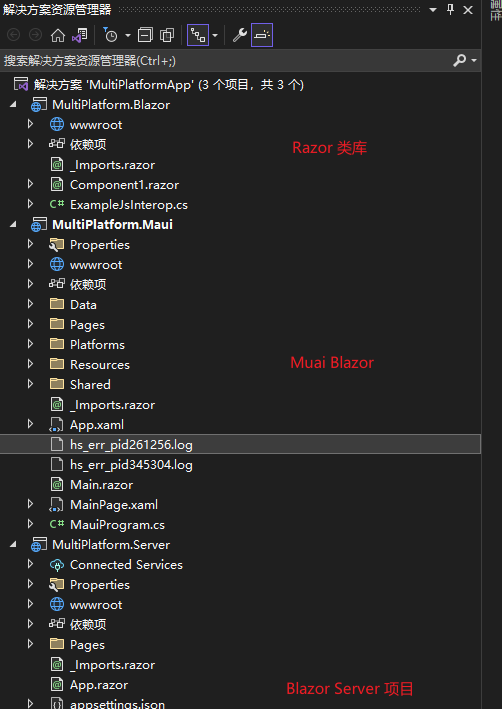Select the App.razor file

pos(99,685)
